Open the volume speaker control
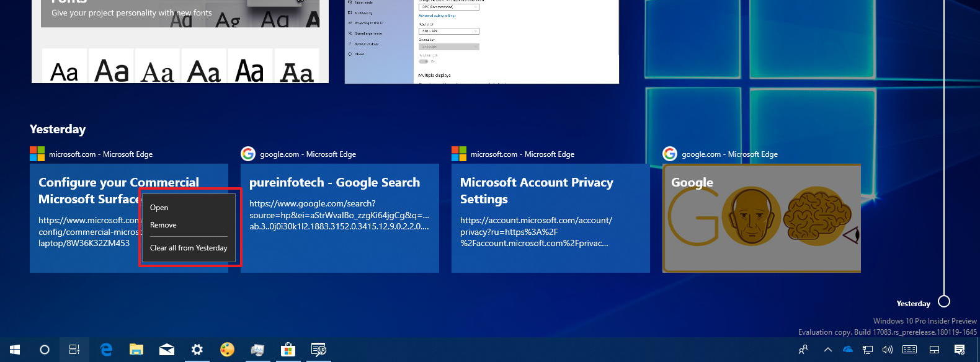The height and width of the screenshot is (362, 980). (888, 350)
